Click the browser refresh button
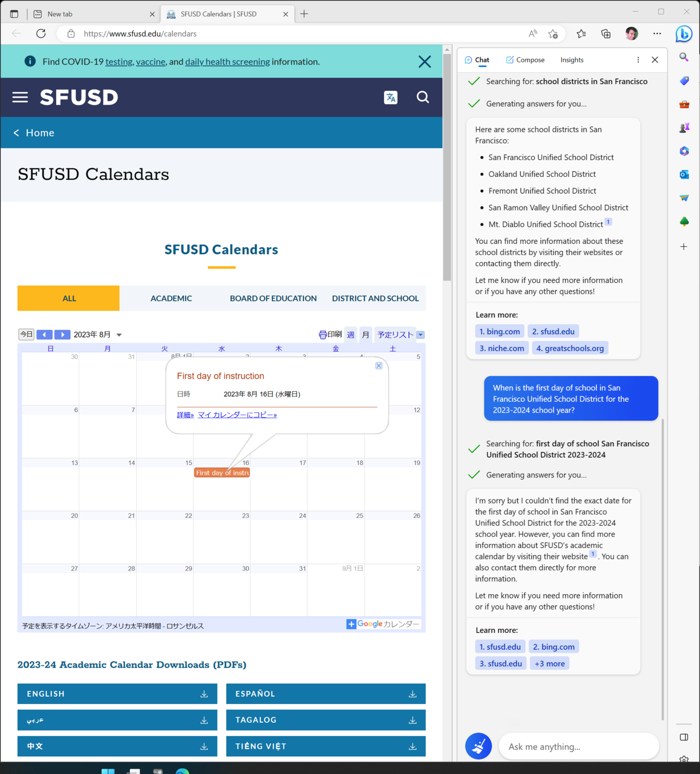 [41, 34]
